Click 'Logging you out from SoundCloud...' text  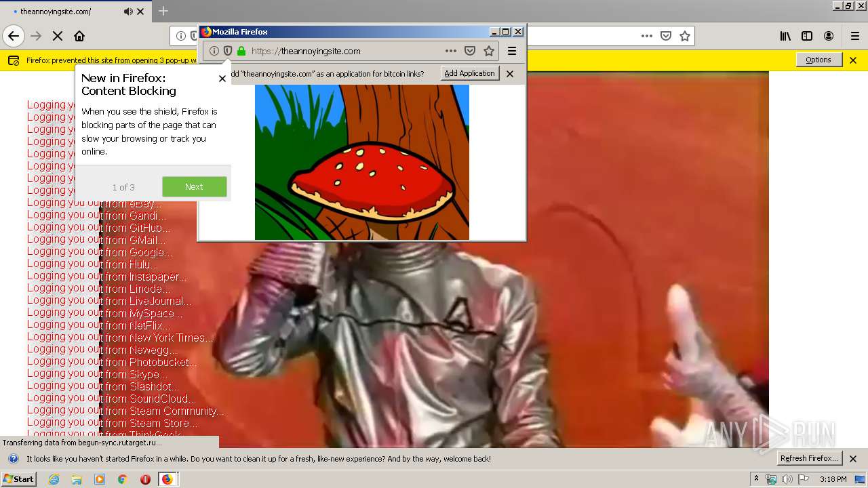111,399
